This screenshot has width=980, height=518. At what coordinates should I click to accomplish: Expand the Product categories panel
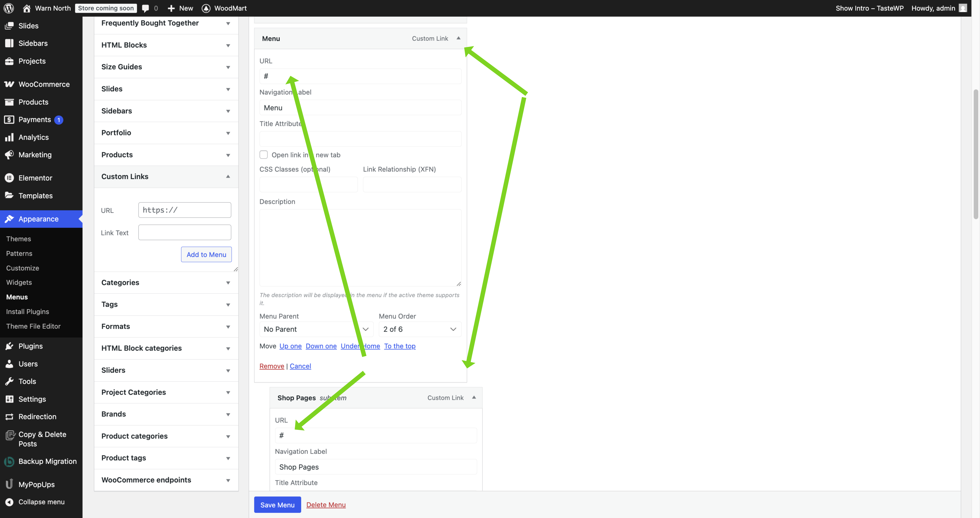pyautogui.click(x=166, y=436)
